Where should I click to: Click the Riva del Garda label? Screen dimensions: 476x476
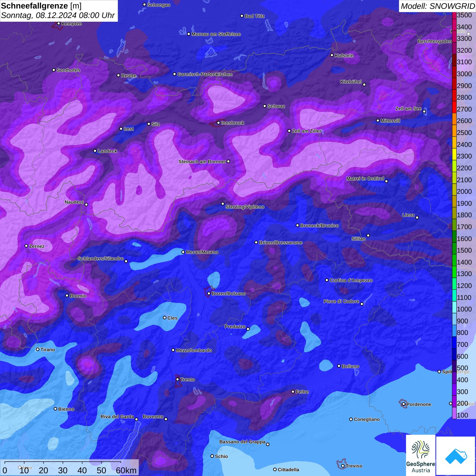(117, 417)
